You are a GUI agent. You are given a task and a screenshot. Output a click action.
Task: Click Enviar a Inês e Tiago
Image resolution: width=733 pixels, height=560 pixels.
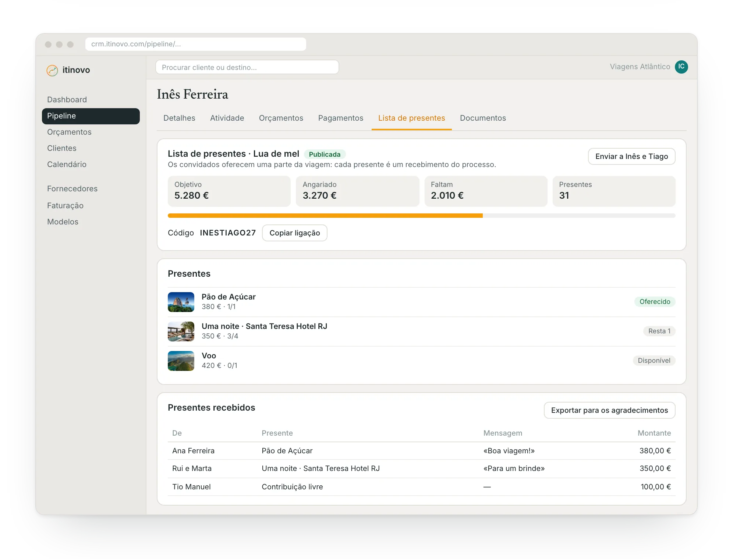click(x=631, y=156)
